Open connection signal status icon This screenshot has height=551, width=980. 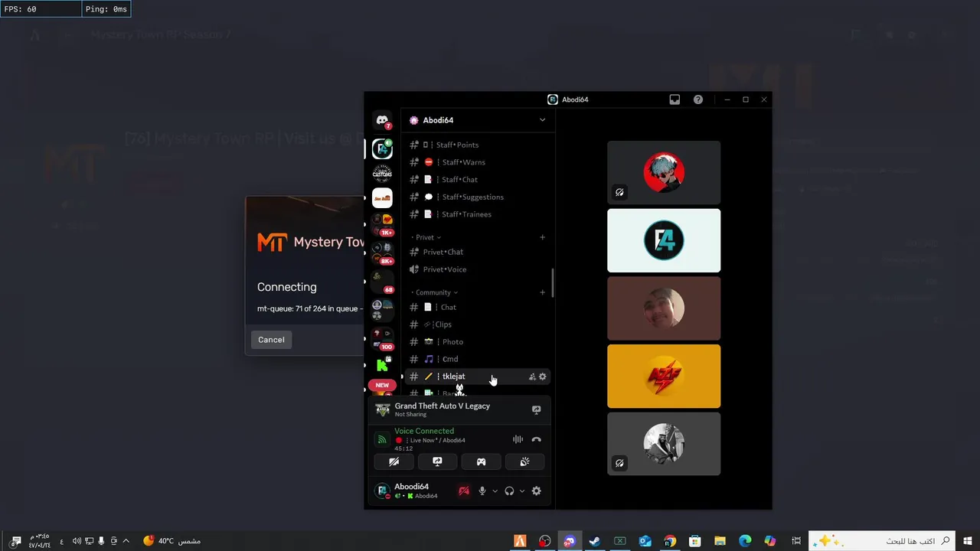click(x=381, y=439)
